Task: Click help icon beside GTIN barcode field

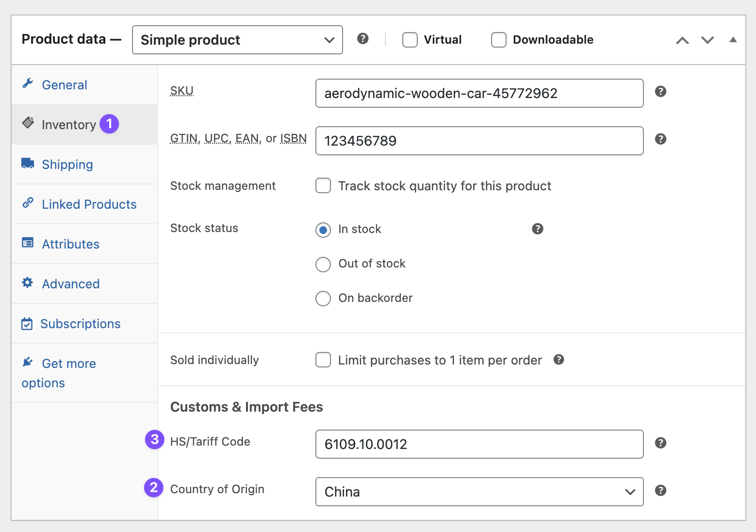Action: (660, 139)
